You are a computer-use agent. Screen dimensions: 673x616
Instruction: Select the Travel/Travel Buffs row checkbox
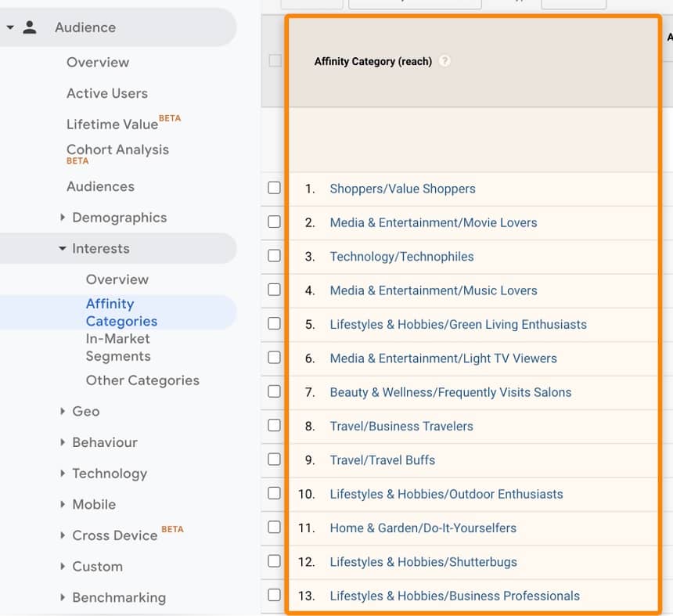(274, 459)
